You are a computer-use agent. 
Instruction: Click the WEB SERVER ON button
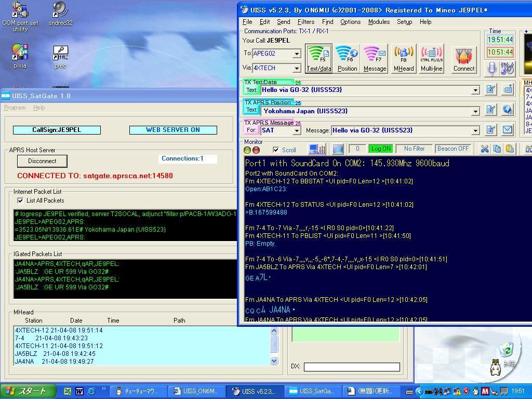coord(173,130)
